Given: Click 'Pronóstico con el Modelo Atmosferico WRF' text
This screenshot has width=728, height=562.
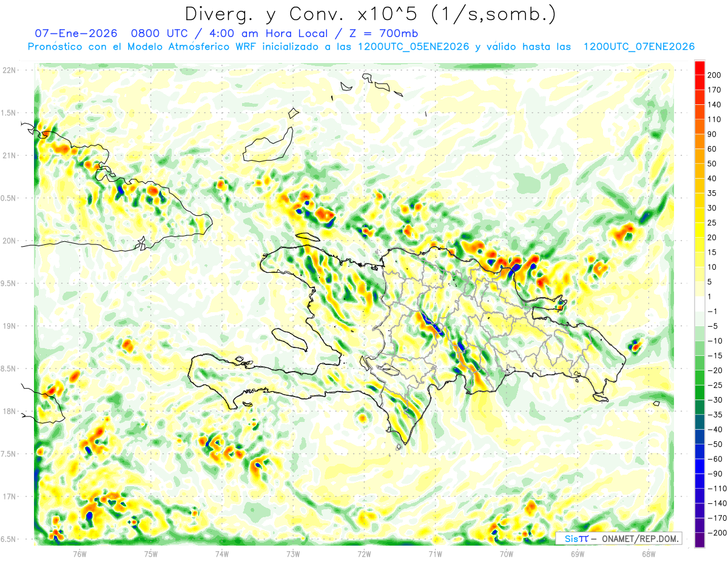Looking at the screenshot, I should pos(143,47).
